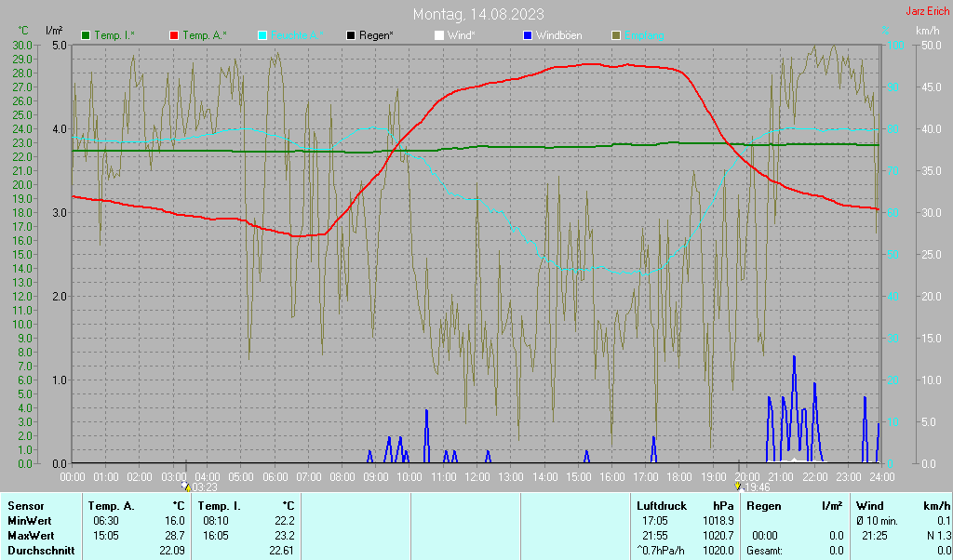Click the 'hPa' unit header

click(x=722, y=506)
